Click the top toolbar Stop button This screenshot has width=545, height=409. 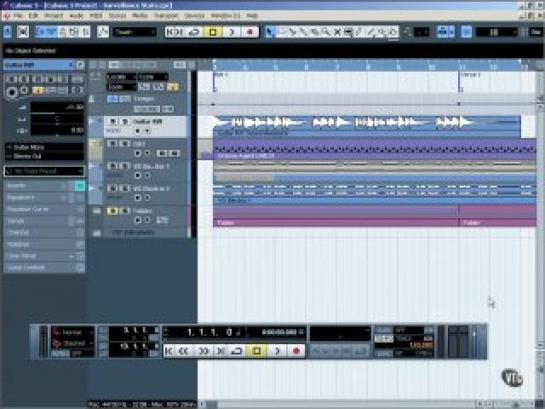[213, 32]
